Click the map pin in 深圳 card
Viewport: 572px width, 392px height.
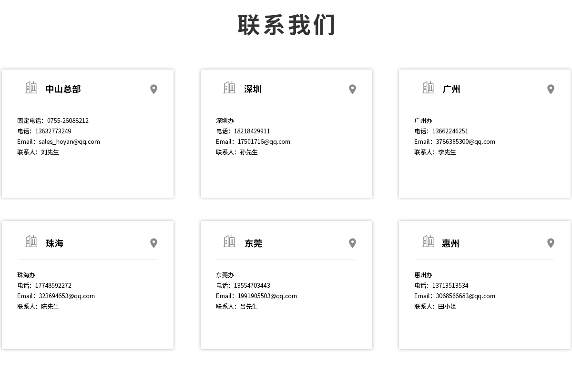352,89
